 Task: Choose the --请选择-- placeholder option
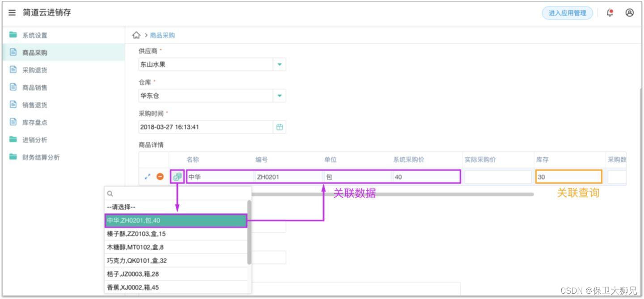click(x=176, y=207)
